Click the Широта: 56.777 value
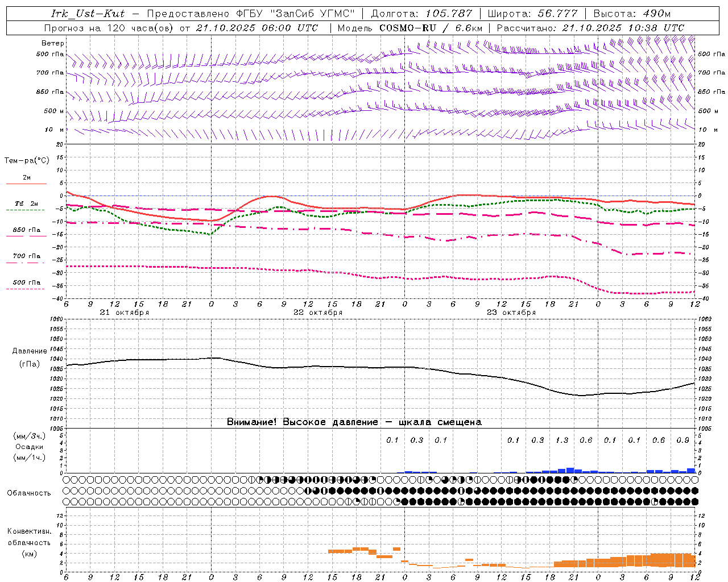The height and width of the screenshot is (582, 728). (533, 14)
